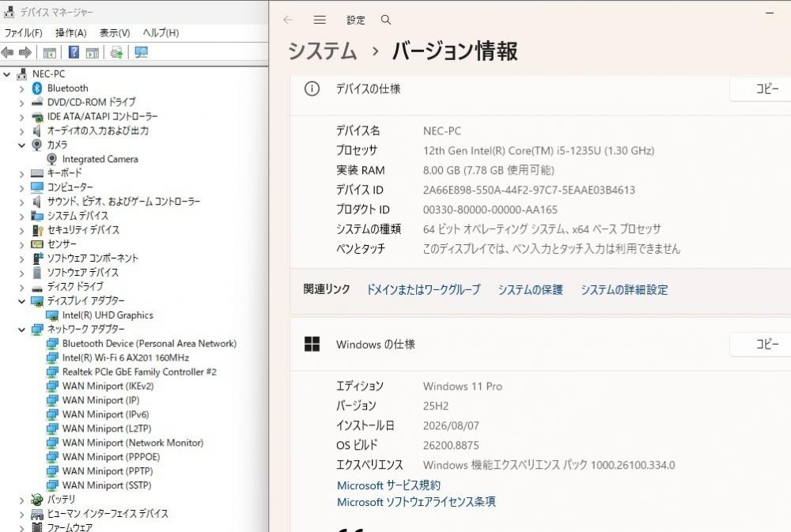The height and width of the screenshot is (532, 791).
Task: Click the back arrow toolbar icon in Device Manager
Action: tap(8, 52)
